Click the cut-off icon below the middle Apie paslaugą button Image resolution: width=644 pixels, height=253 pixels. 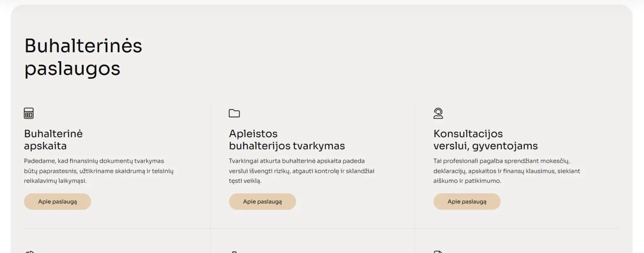click(x=234, y=251)
